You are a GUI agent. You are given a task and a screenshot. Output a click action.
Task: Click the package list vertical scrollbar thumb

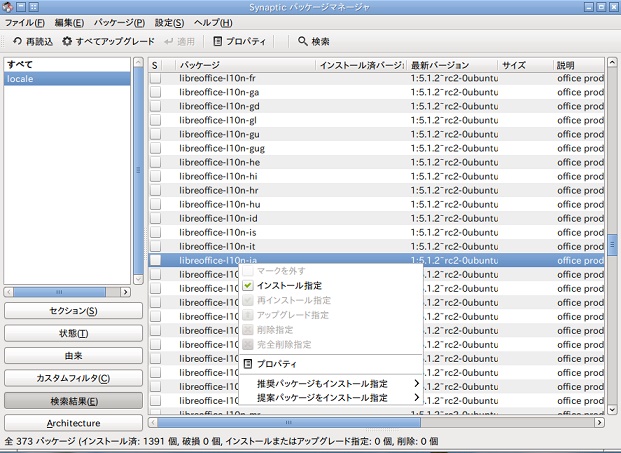pos(612,245)
